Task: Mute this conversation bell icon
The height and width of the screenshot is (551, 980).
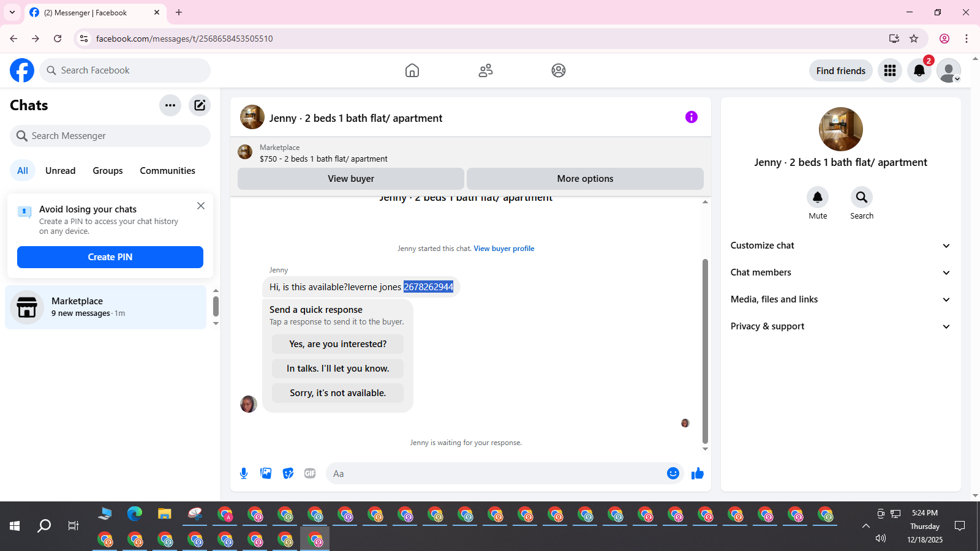Action: pyautogui.click(x=818, y=197)
